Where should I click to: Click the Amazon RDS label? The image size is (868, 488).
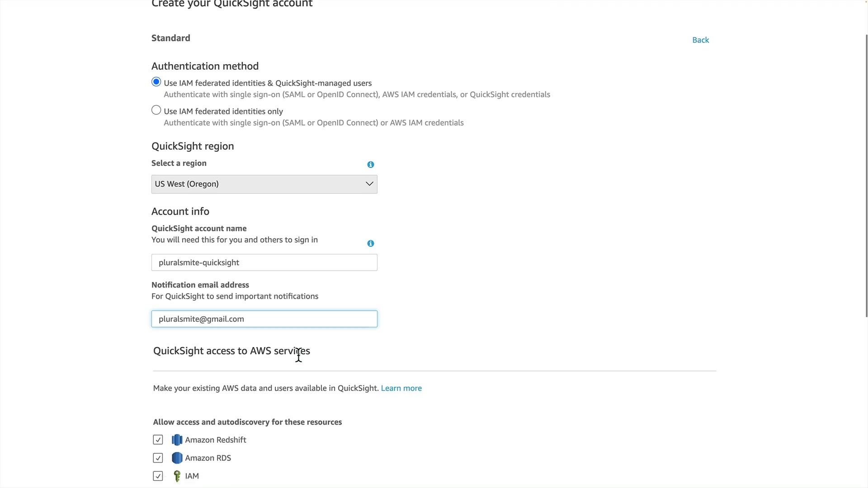coord(208,458)
